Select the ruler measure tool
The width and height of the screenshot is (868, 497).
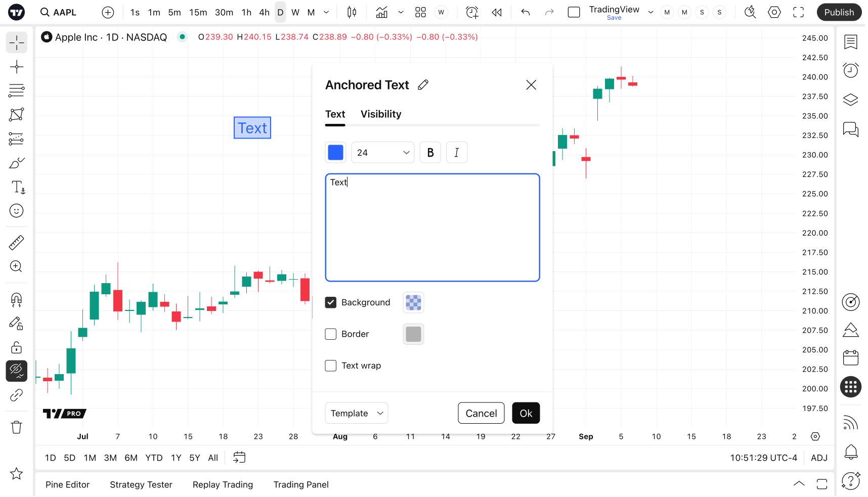coord(17,243)
